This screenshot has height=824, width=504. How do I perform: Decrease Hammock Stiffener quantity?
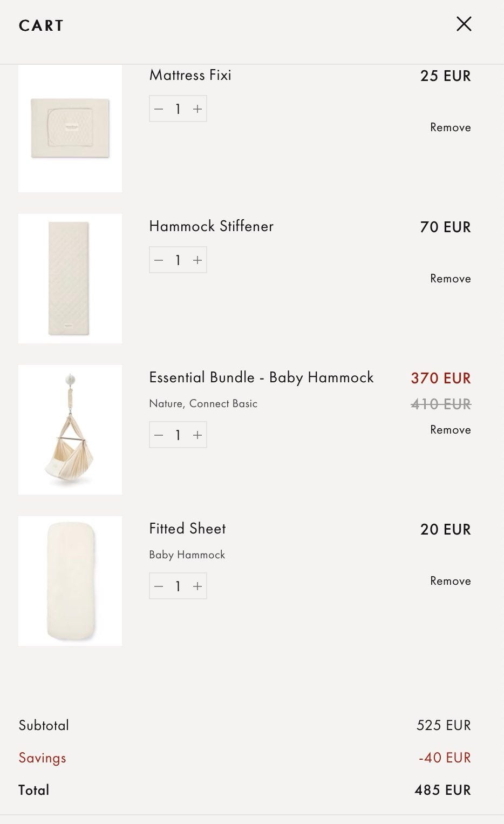click(159, 260)
